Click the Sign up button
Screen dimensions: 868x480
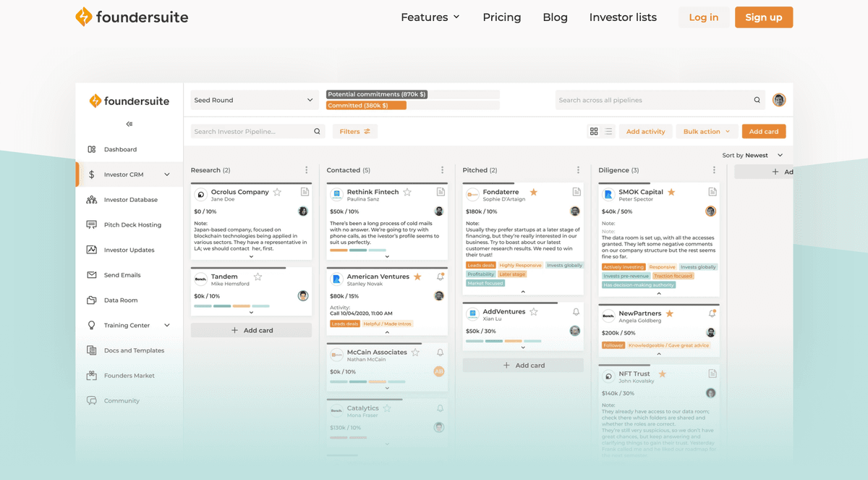764,17
